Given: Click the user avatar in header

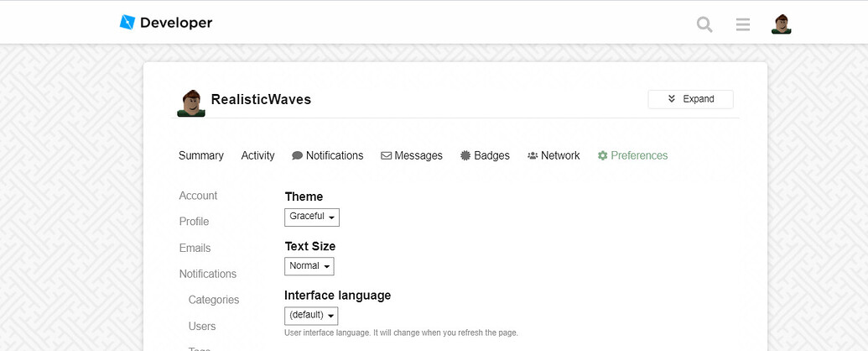Looking at the screenshot, I should [781, 24].
